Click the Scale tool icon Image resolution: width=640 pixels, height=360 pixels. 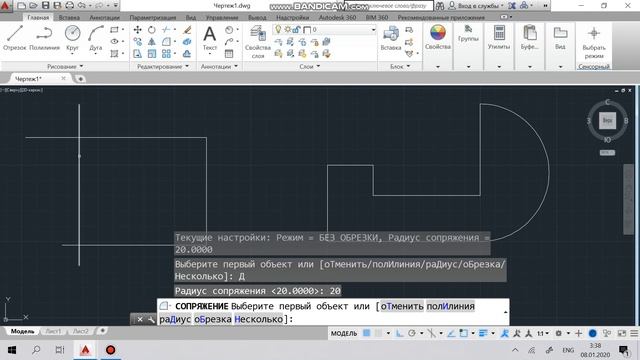152,54
